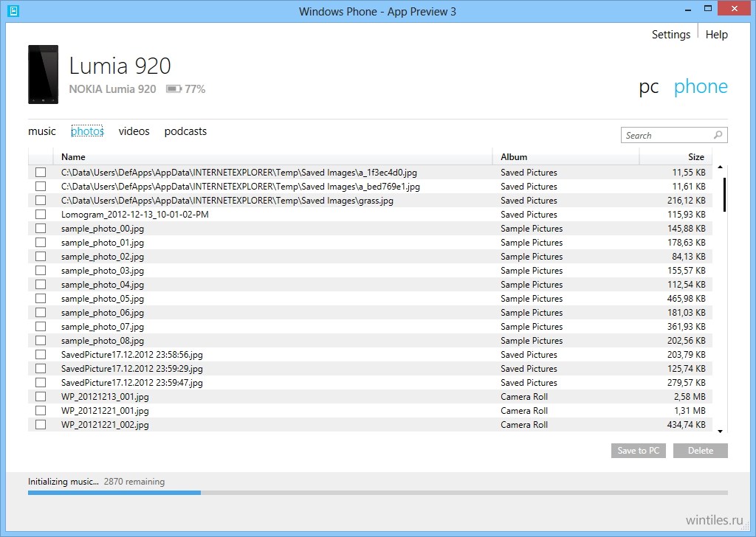
Task: Click the Lumia 920 phone image
Action: click(x=43, y=75)
